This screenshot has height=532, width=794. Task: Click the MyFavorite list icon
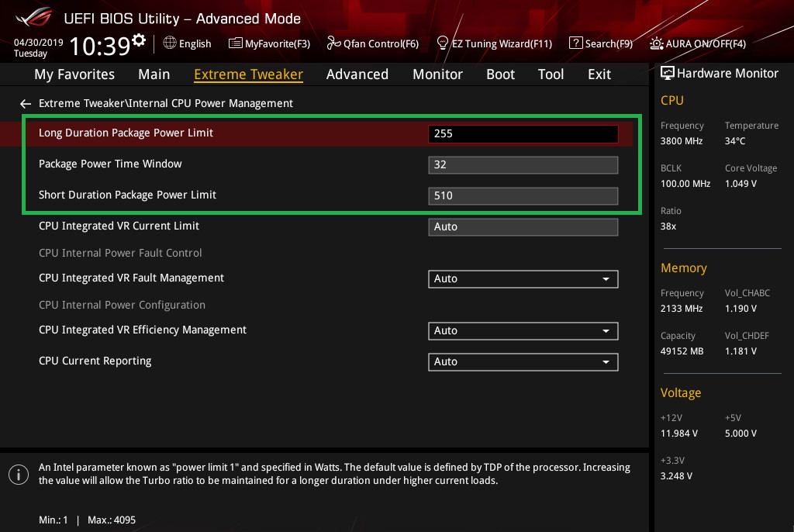[236, 43]
